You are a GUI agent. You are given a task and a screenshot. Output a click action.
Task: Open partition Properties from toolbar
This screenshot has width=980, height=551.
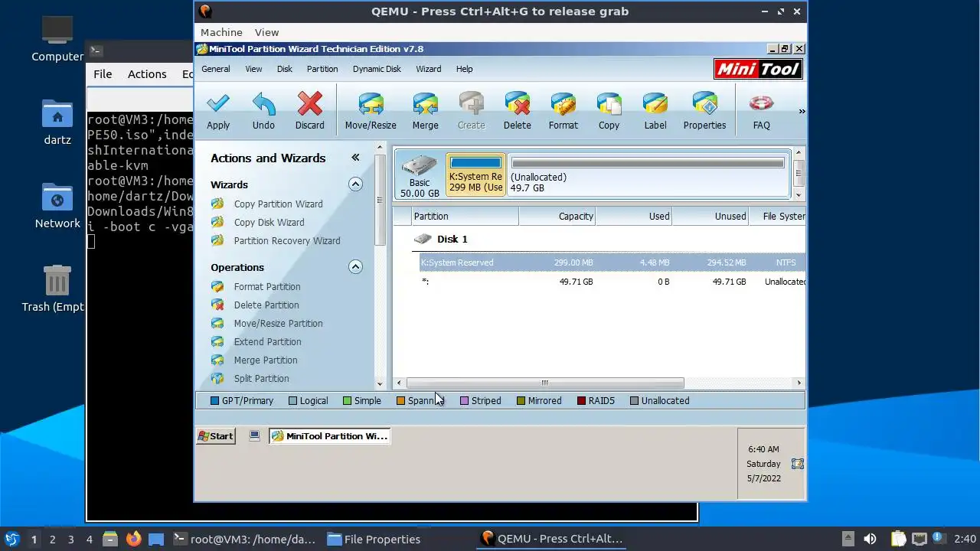point(704,111)
